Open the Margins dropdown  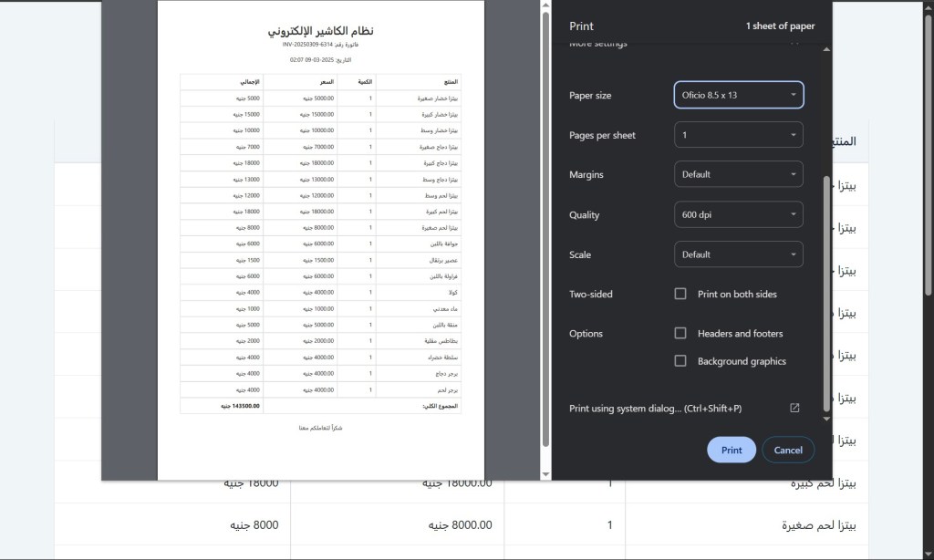(x=738, y=174)
